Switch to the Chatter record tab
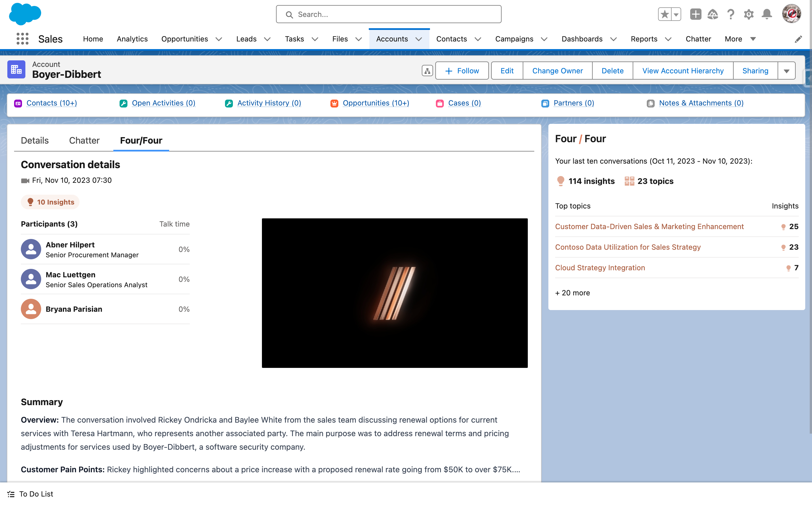The height and width of the screenshot is (505, 812). [84, 140]
